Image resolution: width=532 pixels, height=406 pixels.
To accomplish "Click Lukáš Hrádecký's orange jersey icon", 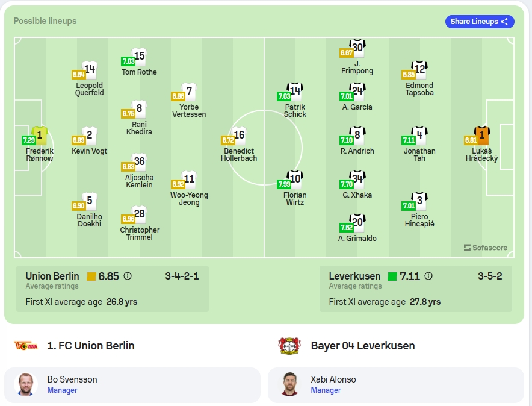I will click(x=482, y=136).
